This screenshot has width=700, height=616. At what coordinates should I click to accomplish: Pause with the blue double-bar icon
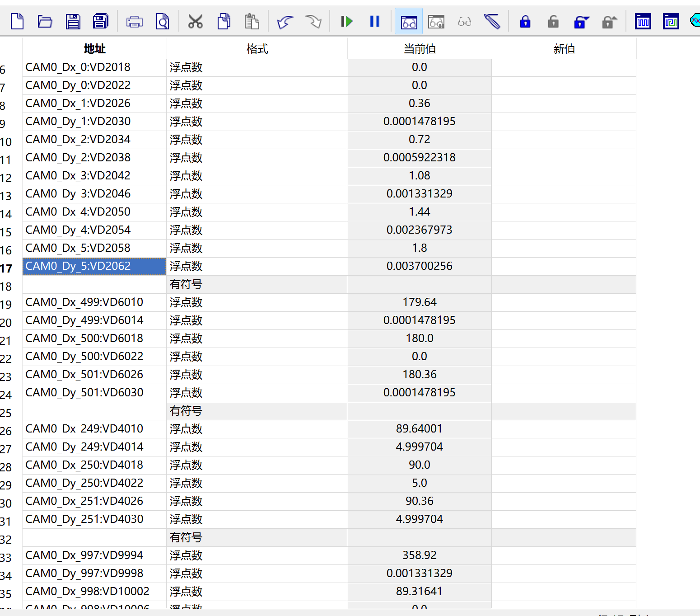pyautogui.click(x=375, y=21)
